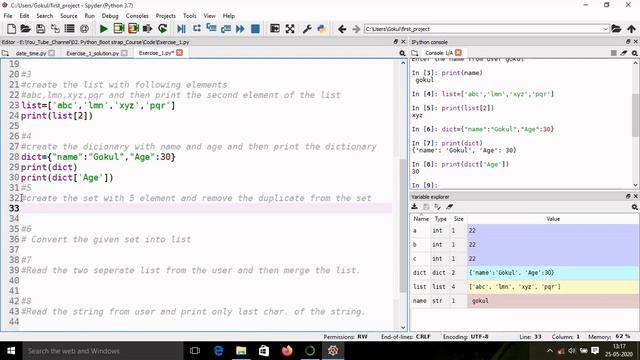Open the file switcher list icon

coord(69,29)
